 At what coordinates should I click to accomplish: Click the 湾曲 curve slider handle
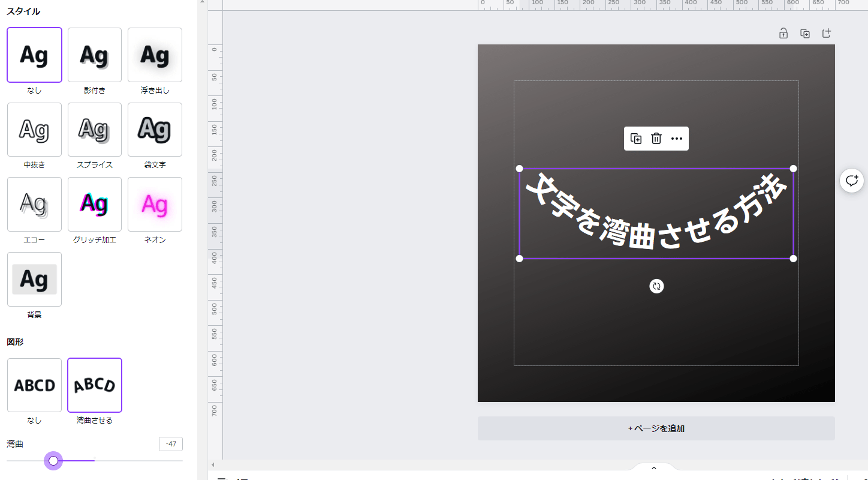point(53,461)
